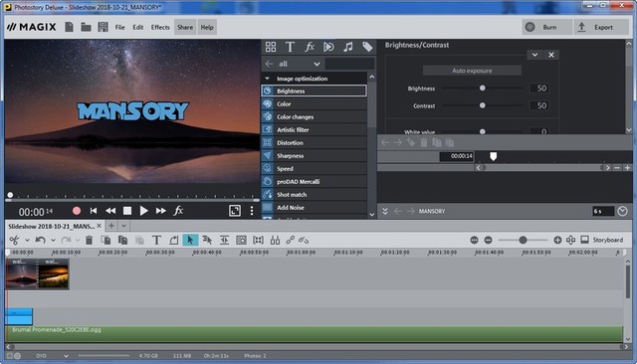Click the unlink objects icon
Viewport: 637px width, 364px height.
pos(304,240)
